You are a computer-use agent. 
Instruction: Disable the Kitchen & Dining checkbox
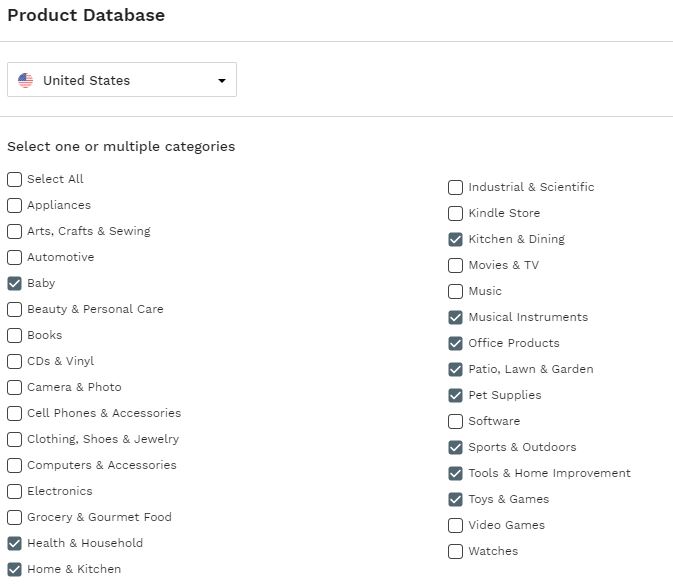[x=455, y=239]
